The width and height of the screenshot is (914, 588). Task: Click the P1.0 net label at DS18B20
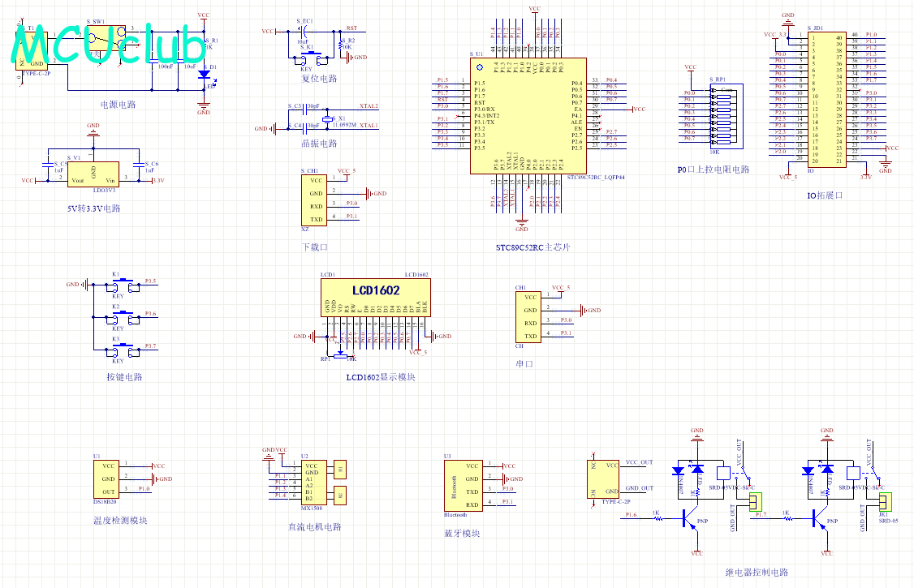pyautogui.click(x=144, y=489)
